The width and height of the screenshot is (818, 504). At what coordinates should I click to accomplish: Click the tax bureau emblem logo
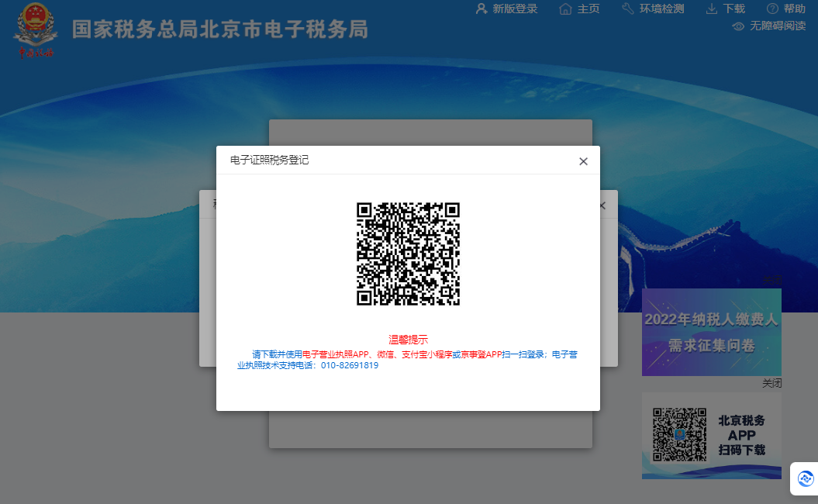point(36,30)
